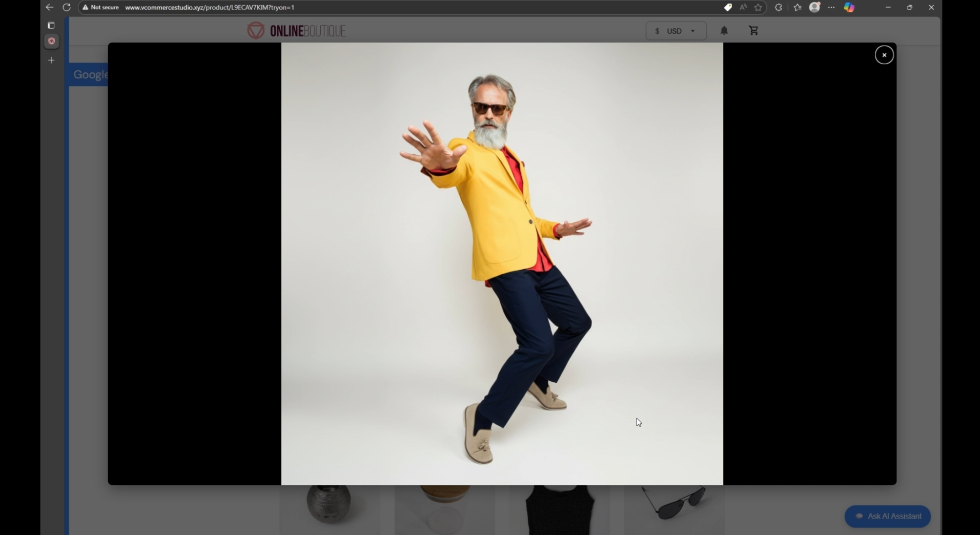This screenshot has width=980, height=535.
Task: Click the Not secure site warning
Action: click(x=100, y=7)
